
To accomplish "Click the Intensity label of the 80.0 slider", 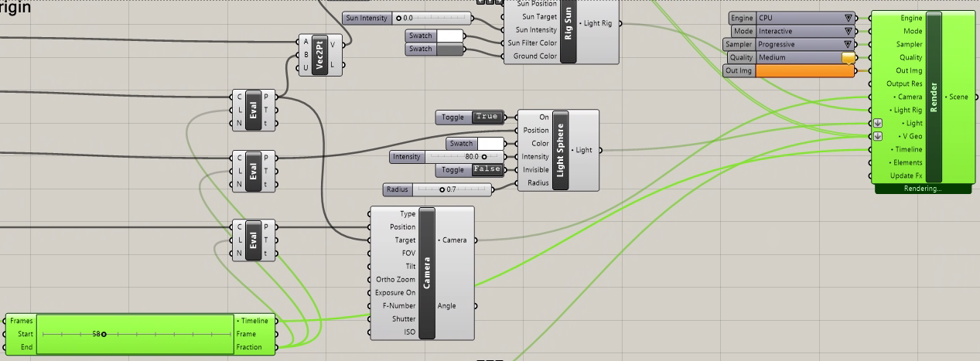I will coord(407,157).
